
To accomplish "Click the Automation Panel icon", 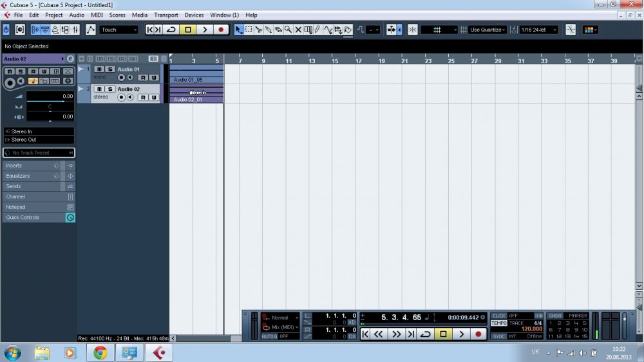I will click(90, 30).
